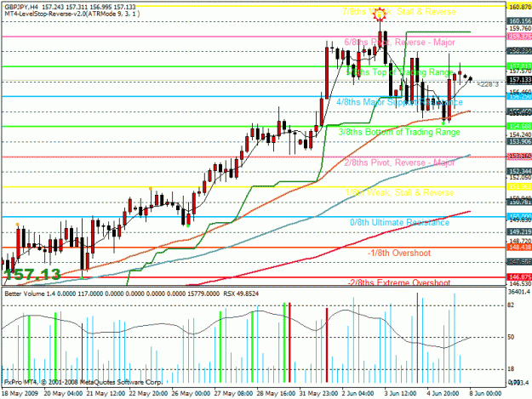Click the 156.250 blue price tag
Screen dimensions: 532x399
[519, 97]
